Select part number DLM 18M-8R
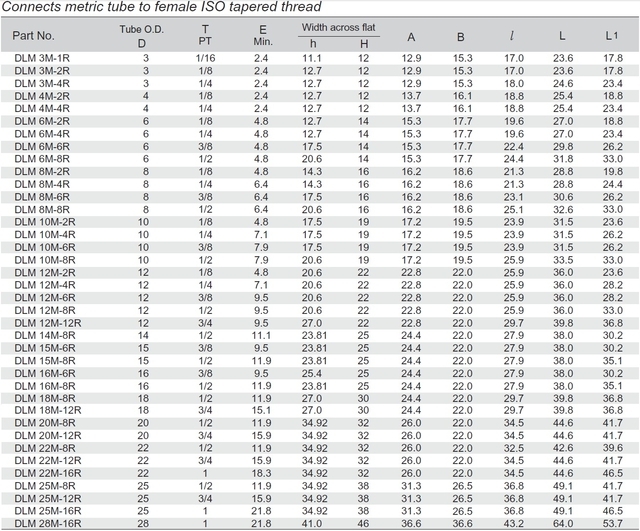The image size is (640, 531). (x=45, y=398)
